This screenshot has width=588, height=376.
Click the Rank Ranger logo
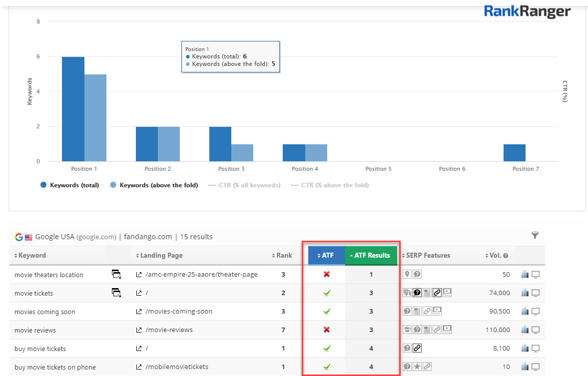click(527, 11)
